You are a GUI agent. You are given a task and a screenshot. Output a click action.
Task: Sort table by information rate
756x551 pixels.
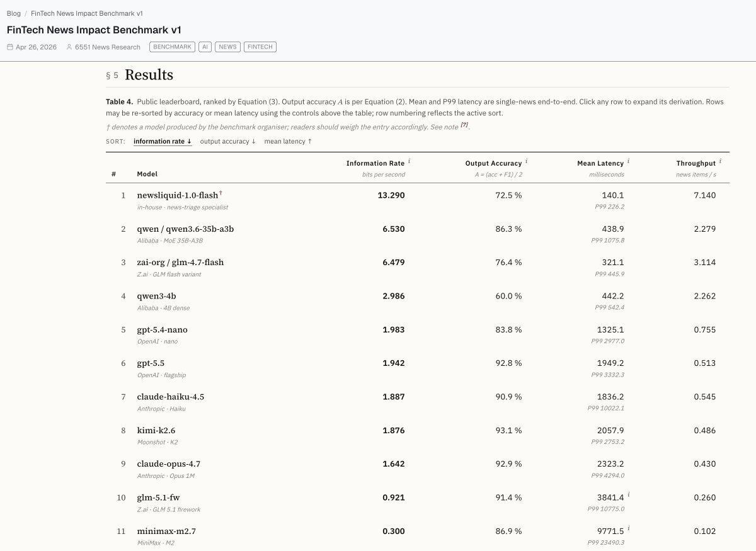pyautogui.click(x=163, y=141)
